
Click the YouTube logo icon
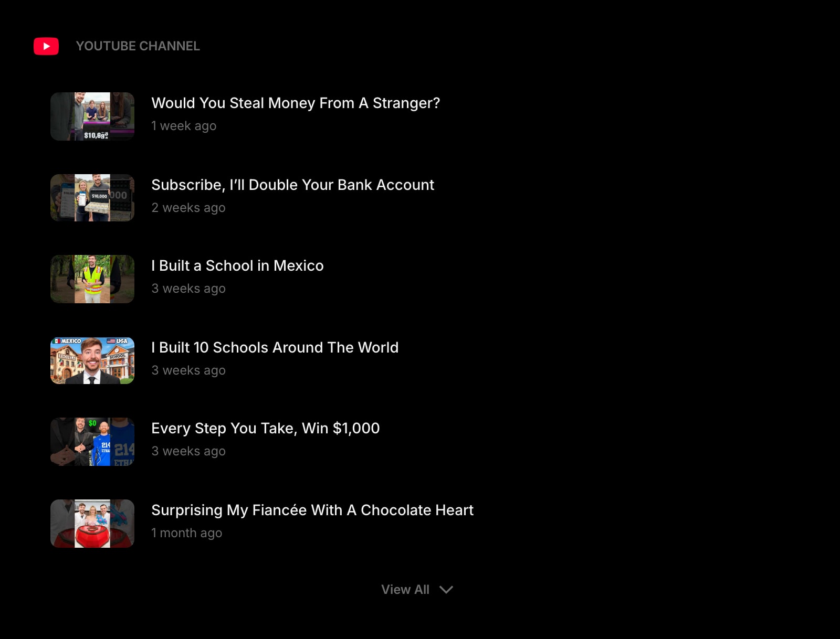[46, 46]
